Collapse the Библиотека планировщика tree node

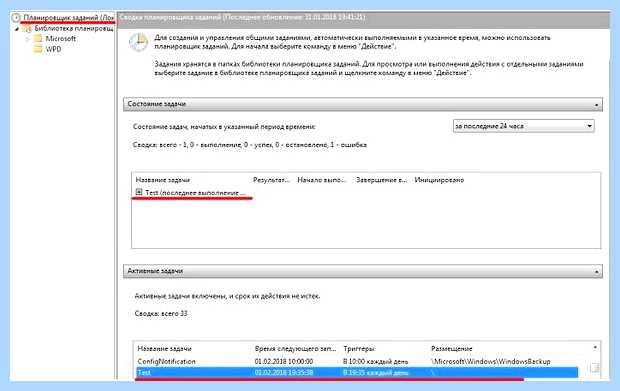click(17, 29)
